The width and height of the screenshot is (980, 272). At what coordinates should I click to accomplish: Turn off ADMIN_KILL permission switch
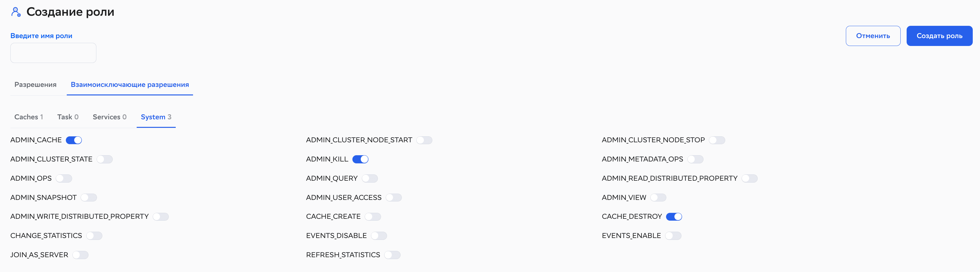pos(360,159)
